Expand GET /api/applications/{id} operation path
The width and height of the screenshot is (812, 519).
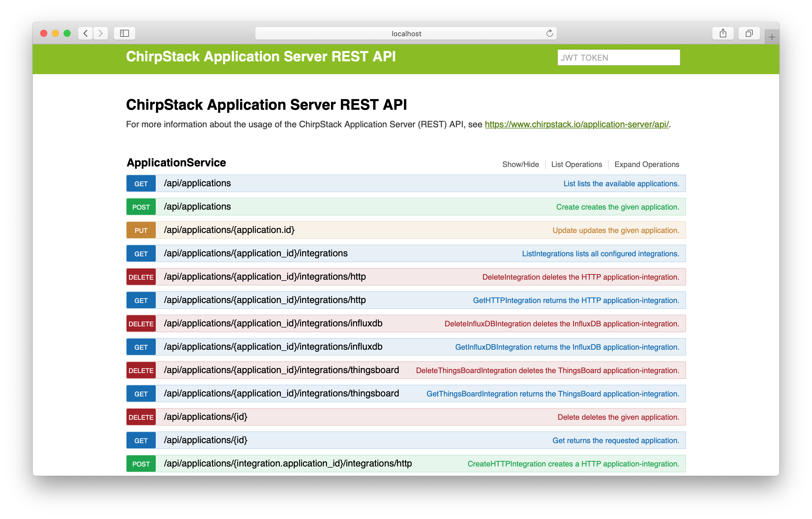(x=206, y=440)
